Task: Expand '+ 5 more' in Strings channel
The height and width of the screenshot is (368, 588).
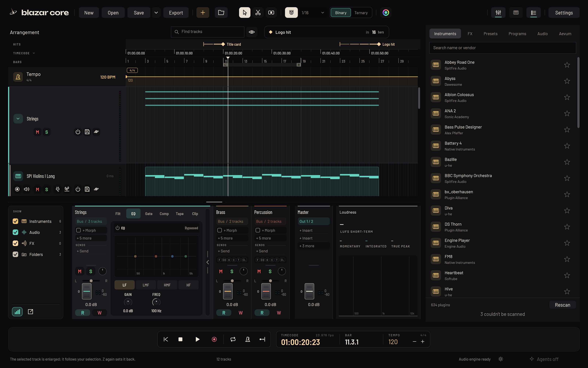Action: pyautogui.click(x=91, y=238)
